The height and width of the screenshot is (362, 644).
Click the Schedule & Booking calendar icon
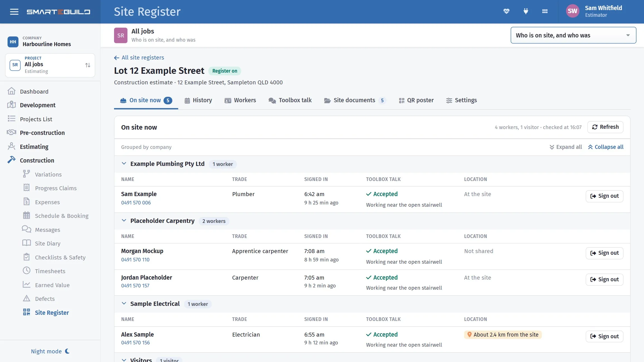pos(26,215)
